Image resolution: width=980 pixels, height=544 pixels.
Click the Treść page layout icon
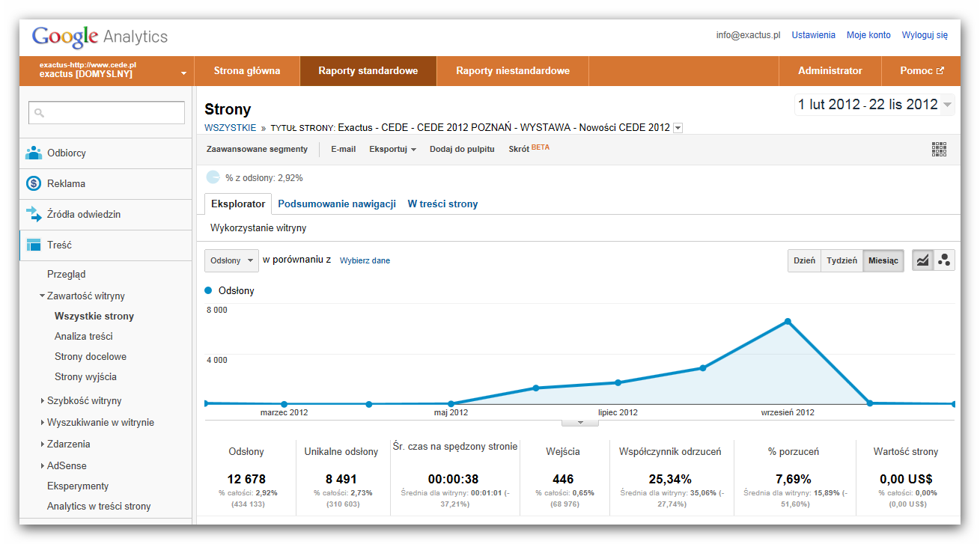click(x=34, y=245)
